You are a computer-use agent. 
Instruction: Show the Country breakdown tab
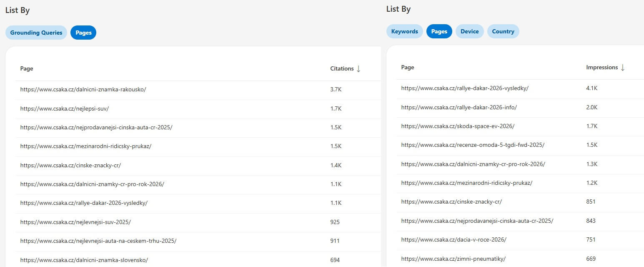pos(503,31)
